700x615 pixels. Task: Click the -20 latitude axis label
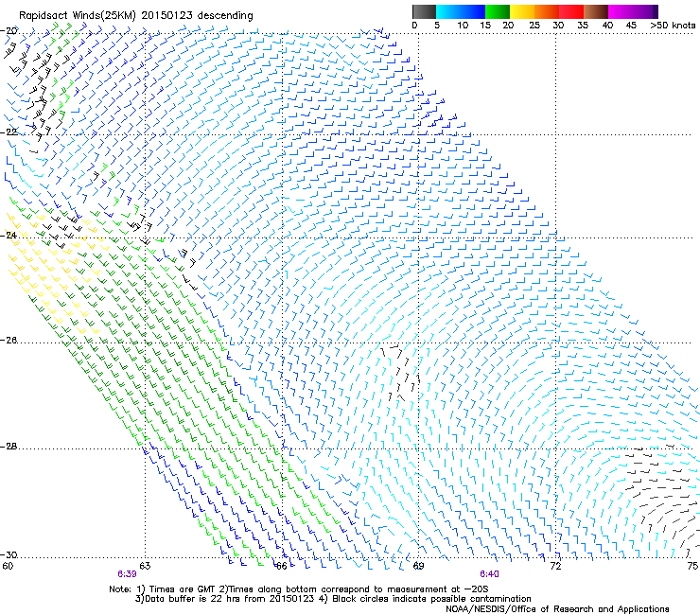click(9, 30)
